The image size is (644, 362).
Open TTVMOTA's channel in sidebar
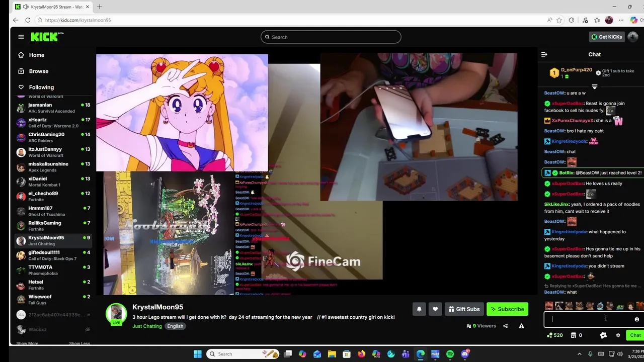(53, 270)
